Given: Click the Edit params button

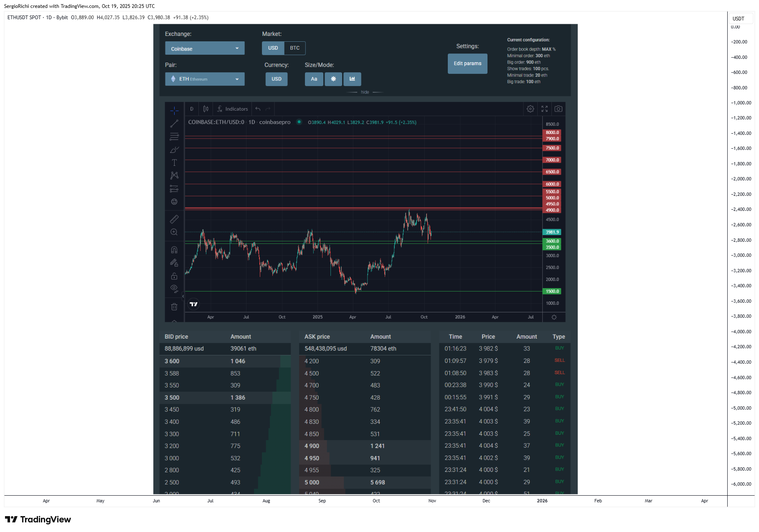Looking at the screenshot, I should pos(467,63).
